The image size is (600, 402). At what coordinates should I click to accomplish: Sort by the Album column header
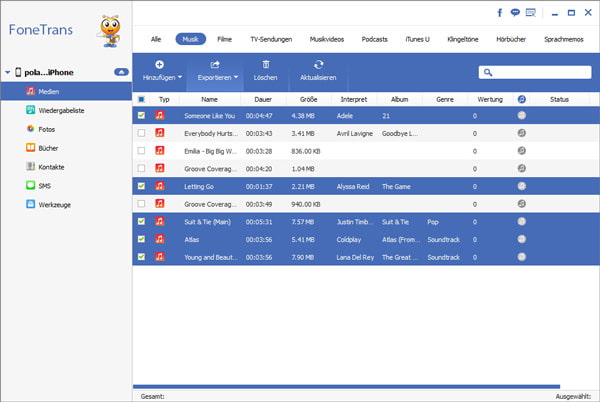pyautogui.click(x=399, y=99)
